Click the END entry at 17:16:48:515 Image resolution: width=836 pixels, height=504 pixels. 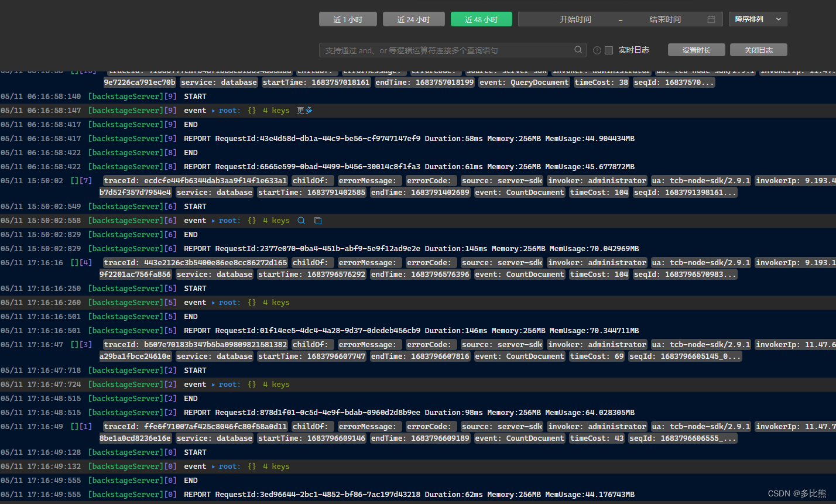click(191, 399)
